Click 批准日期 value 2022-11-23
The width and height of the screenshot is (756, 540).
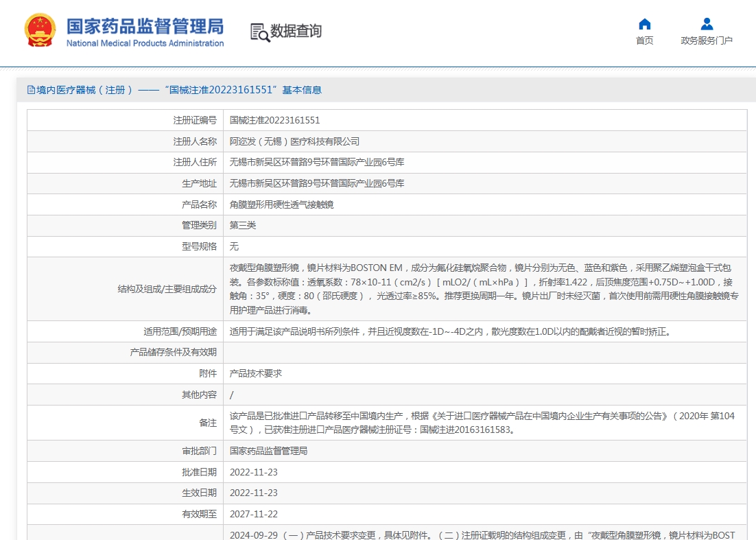pyautogui.click(x=254, y=472)
